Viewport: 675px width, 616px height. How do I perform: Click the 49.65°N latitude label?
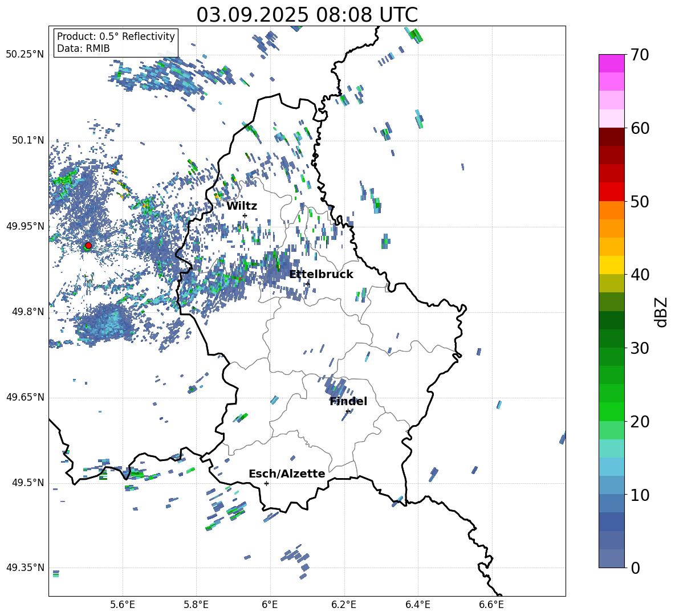point(25,397)
